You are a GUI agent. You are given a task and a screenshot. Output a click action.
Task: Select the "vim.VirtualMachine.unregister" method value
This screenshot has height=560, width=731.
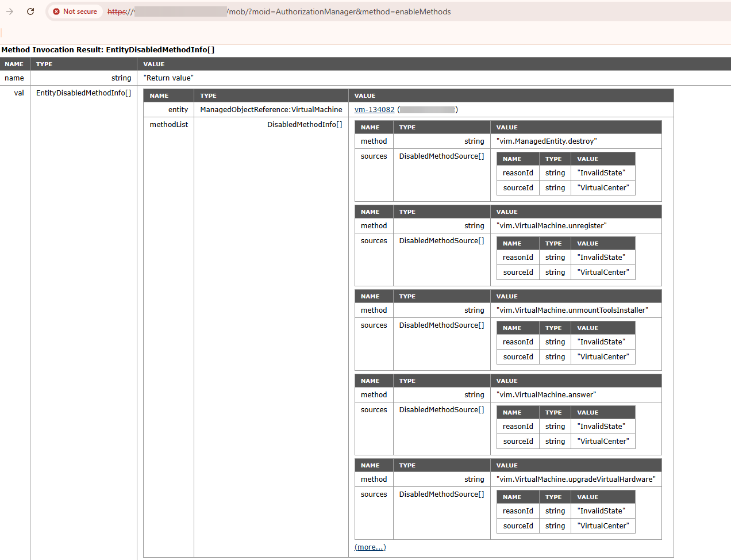point(551,226)
